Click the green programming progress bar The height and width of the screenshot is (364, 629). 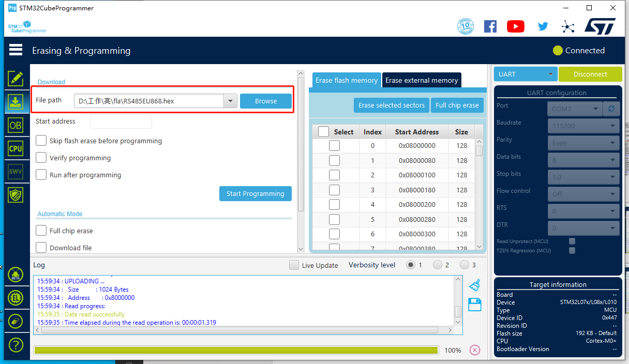click(236, 350)
